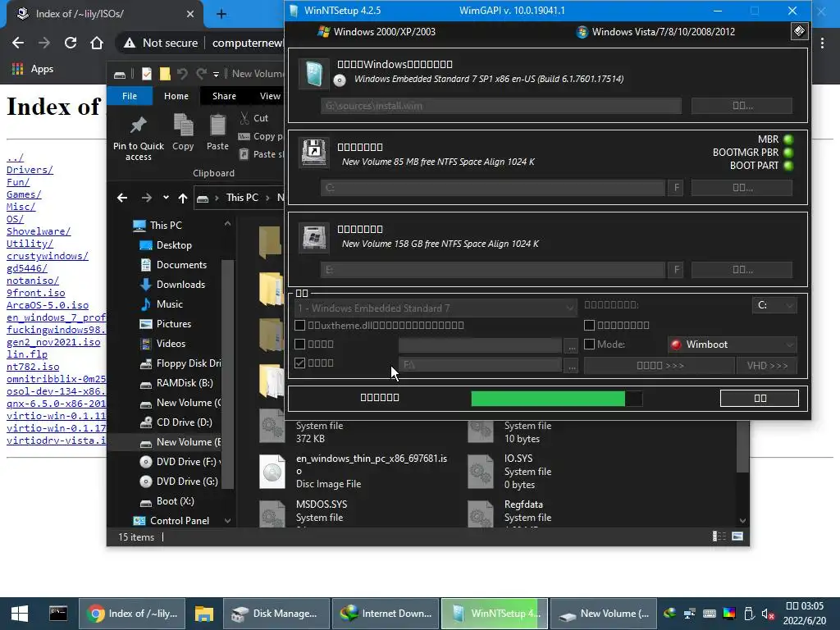The image size is (840, 630).
Task: Open Explorer recent locations dropdown arrow
Action: (x=166, y=198)
